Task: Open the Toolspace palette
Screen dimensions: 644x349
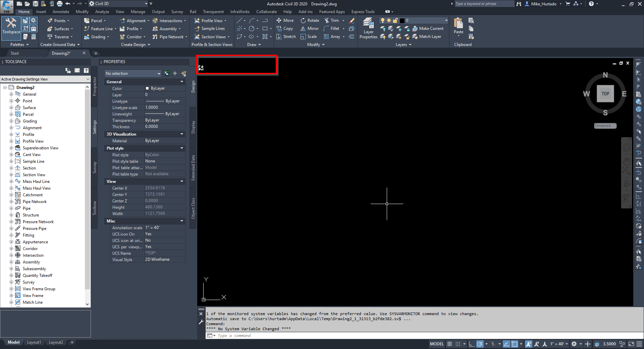Action: click(11, 29)
